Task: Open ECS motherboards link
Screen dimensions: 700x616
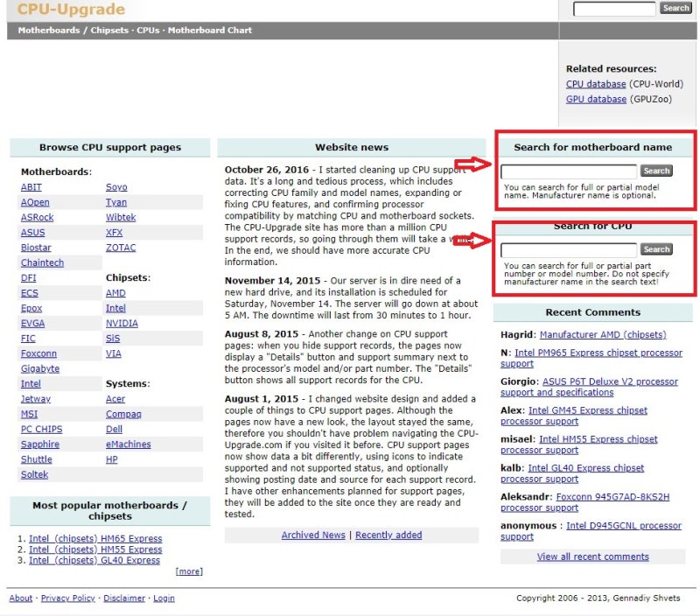Action: point(30,293)
